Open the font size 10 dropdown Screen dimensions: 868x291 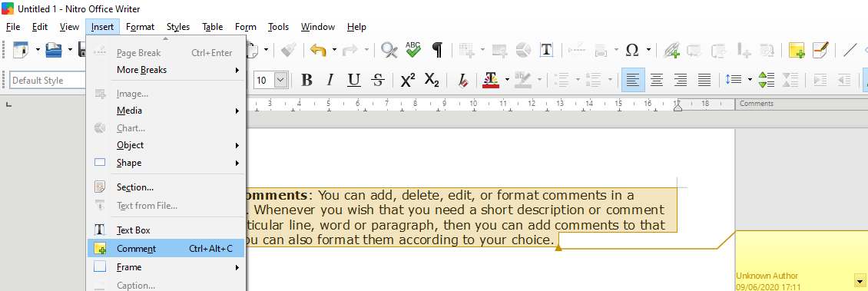click(280, 80)
